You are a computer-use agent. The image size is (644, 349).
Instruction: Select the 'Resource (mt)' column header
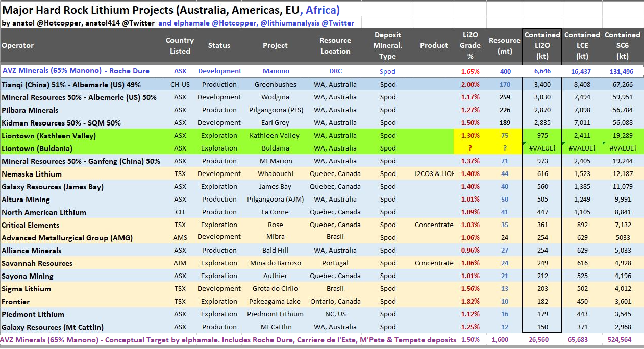coord(504,45)
